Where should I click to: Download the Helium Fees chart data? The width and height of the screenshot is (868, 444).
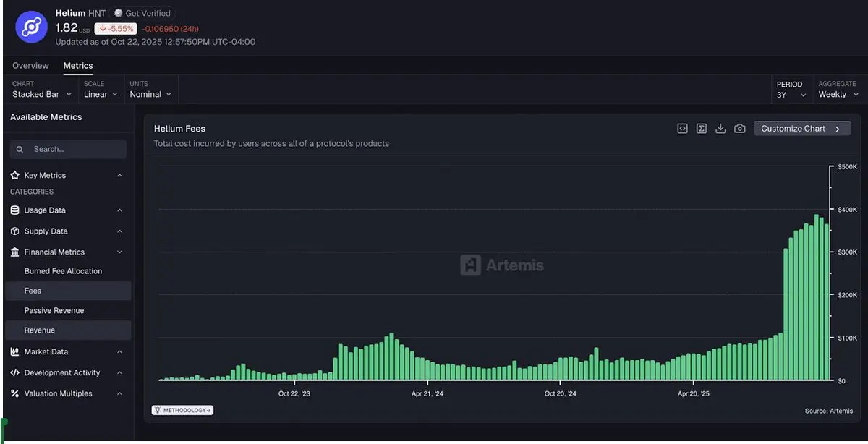coord(720,129)
